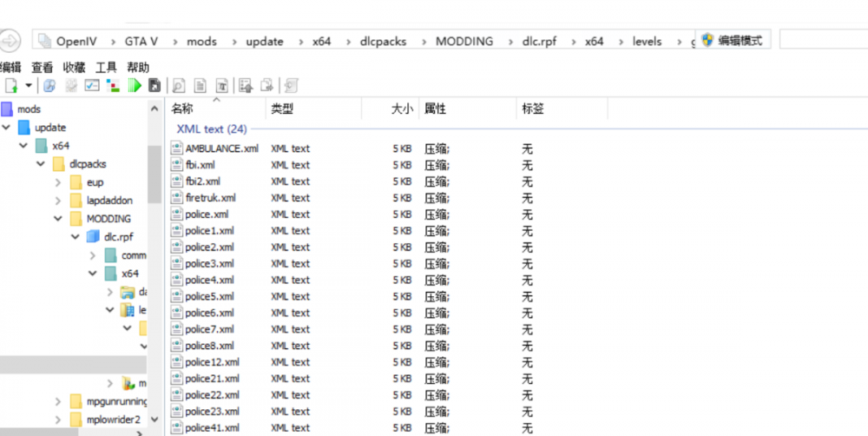Select the fbi2.xml file
Viewport: 868px width, 436px height.
(x=203, y=182)
